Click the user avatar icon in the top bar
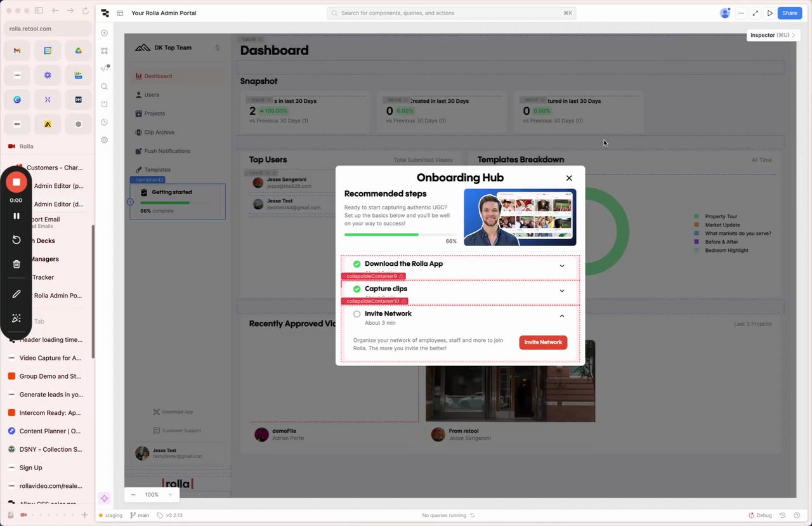Screen dimensions: 812x526 (x=724, y=13)
